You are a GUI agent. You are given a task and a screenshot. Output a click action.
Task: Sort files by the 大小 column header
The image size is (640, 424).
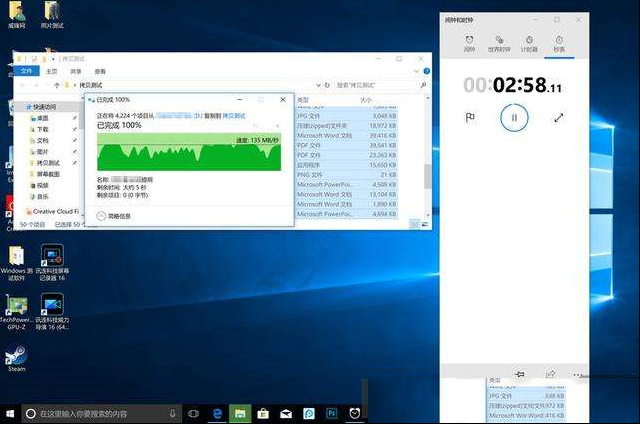click(x=366, y=100)
